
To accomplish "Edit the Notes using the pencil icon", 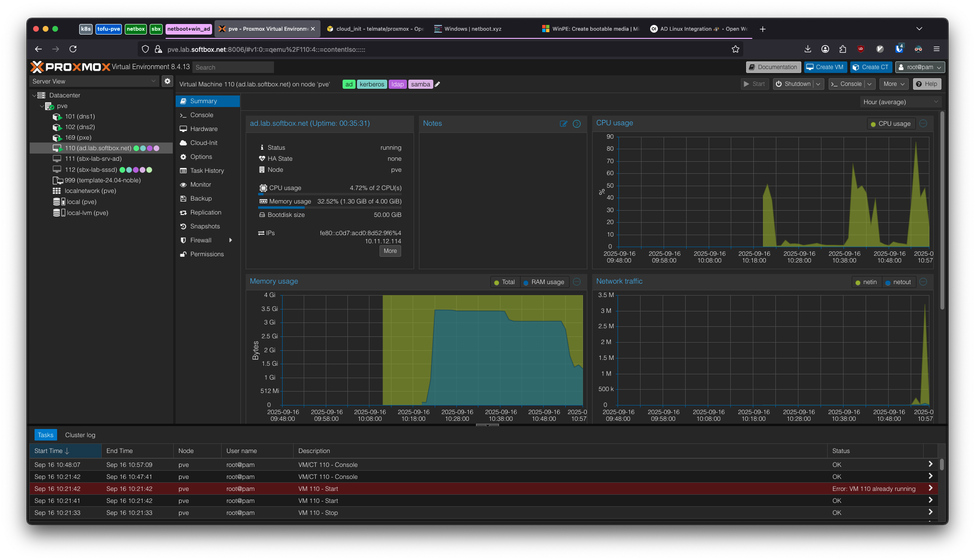I will pos(564,124).
